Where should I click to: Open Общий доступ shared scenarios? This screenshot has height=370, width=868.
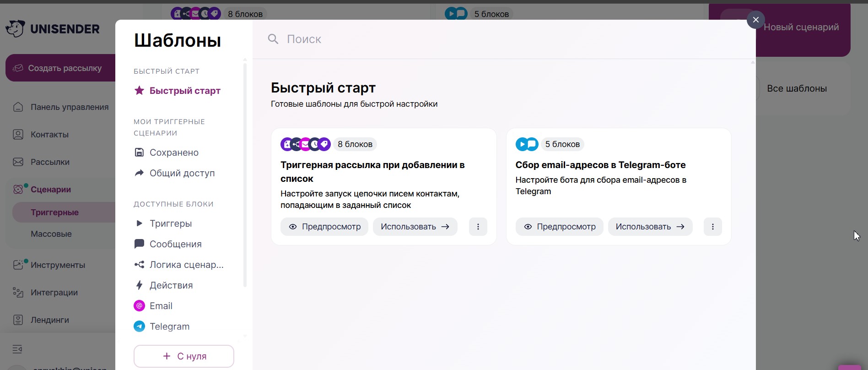pos(174,173)
